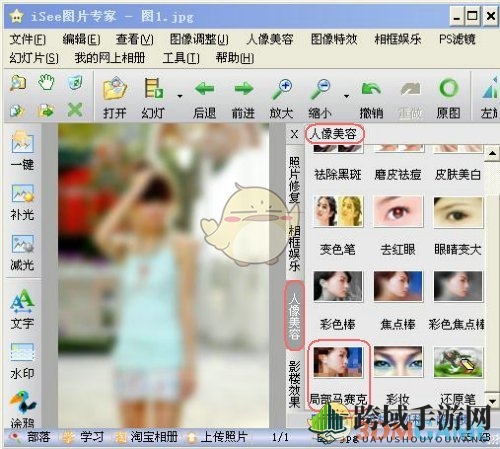Open the 部落 link in status bar
Viewport: 500px width, 449px height.
point(31,437)
